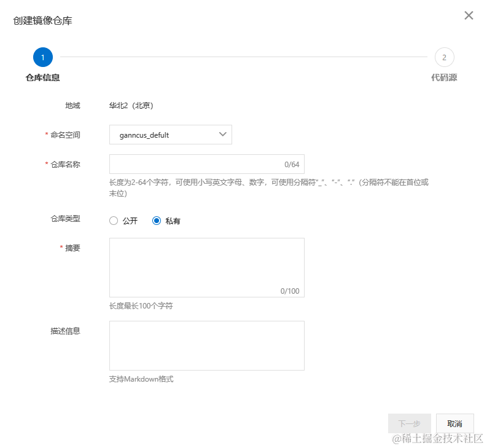Click the 下一步 button
487x448 pixels.
410,423
